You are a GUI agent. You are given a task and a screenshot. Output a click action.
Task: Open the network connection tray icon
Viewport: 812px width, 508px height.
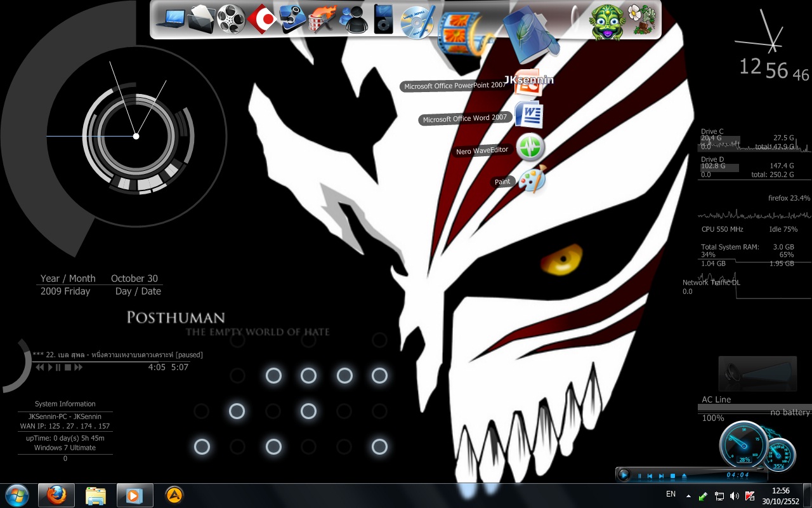719,495
